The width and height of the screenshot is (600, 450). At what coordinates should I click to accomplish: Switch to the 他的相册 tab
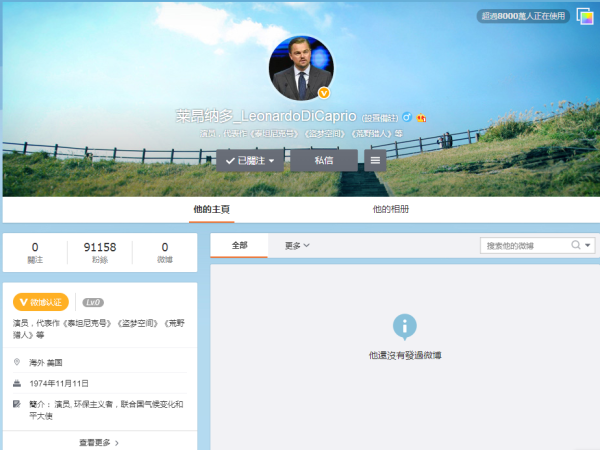[390, 210]
